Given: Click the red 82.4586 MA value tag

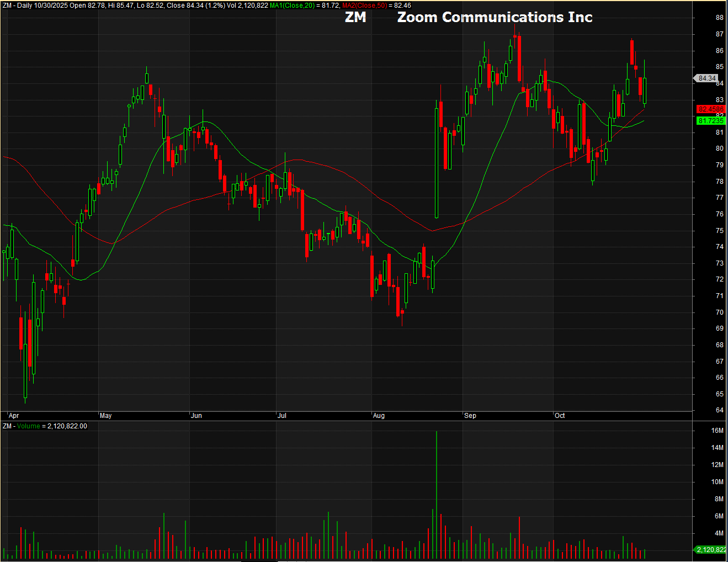Looking at the screenshot, I should pos(710,109).
